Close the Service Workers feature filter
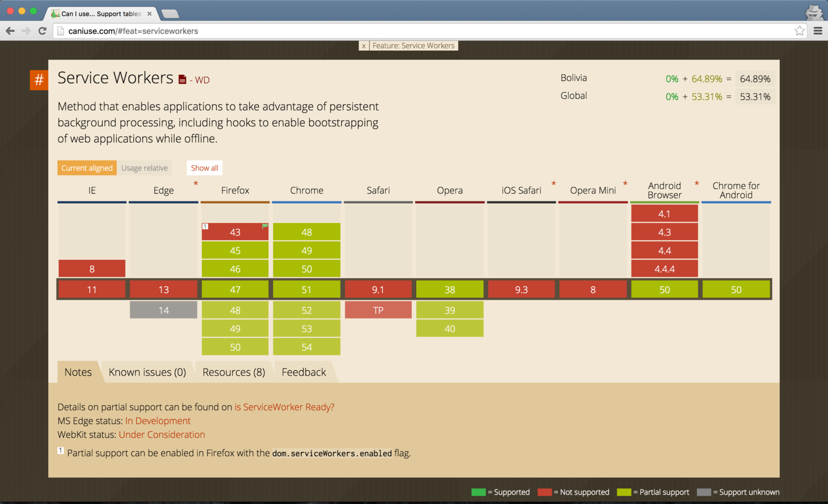 364,46
